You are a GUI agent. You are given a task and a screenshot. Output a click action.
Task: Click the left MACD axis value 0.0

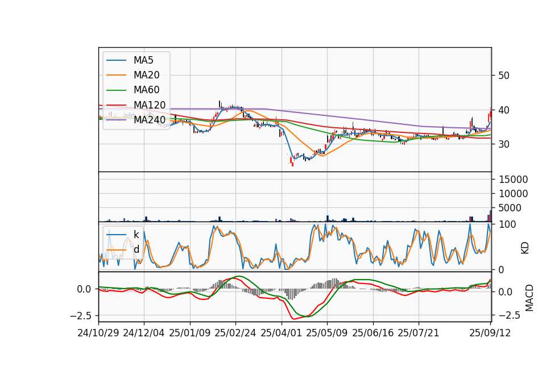coord(84,289)
